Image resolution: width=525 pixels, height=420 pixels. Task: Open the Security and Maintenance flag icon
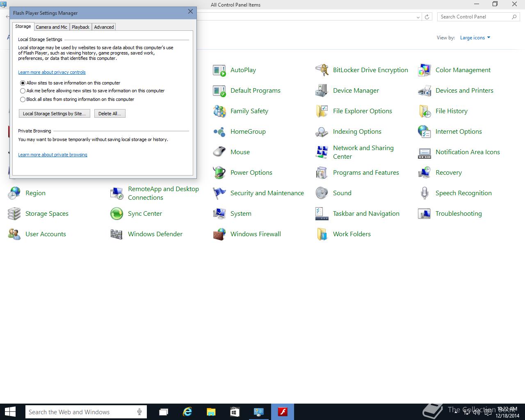219,193
